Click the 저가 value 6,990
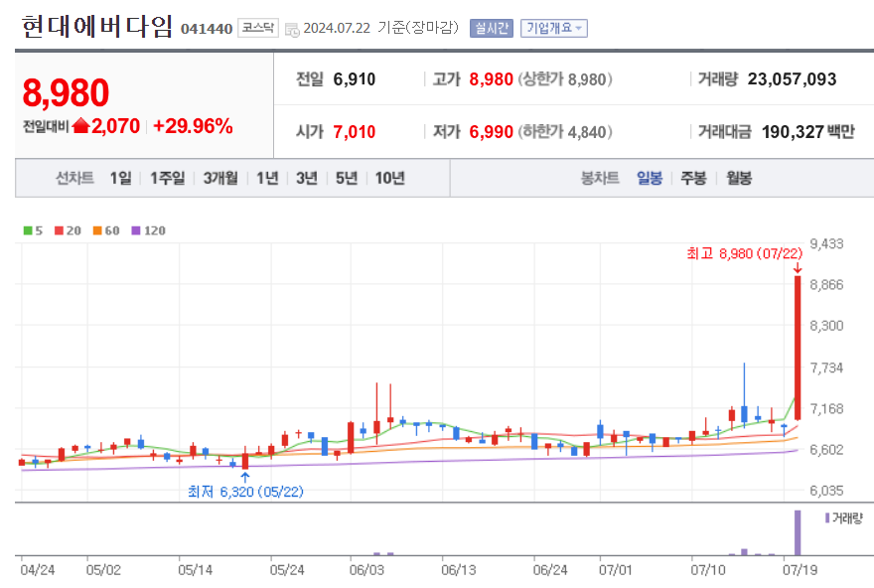874x588 pixels. [x=491, y=132]
